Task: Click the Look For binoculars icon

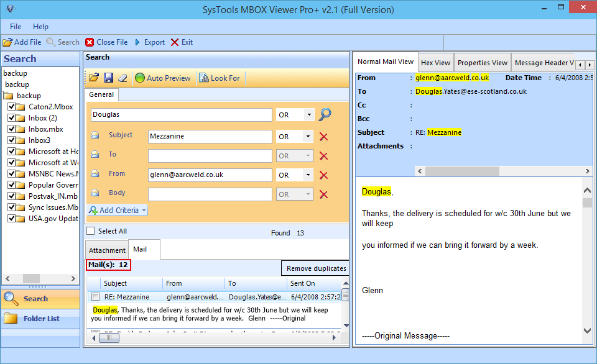Action: click(204, 78)
